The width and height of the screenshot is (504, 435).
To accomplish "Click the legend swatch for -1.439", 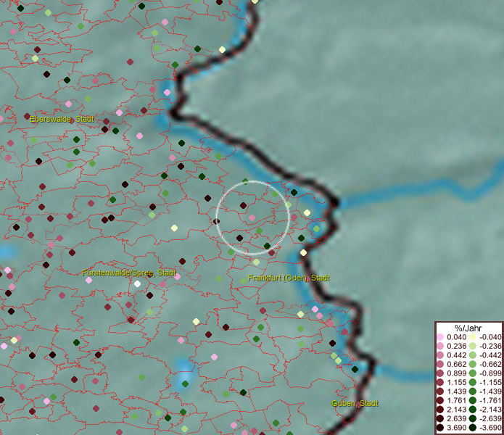I will coord(473,391).
